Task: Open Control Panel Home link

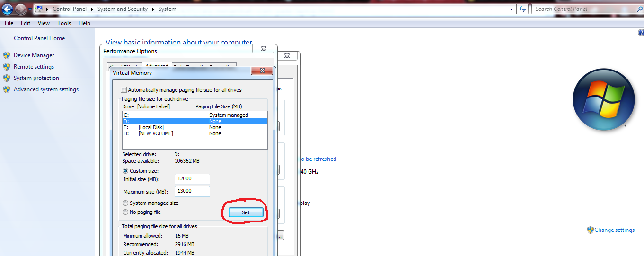Action: pyautogui.click(x=39, y=38)
